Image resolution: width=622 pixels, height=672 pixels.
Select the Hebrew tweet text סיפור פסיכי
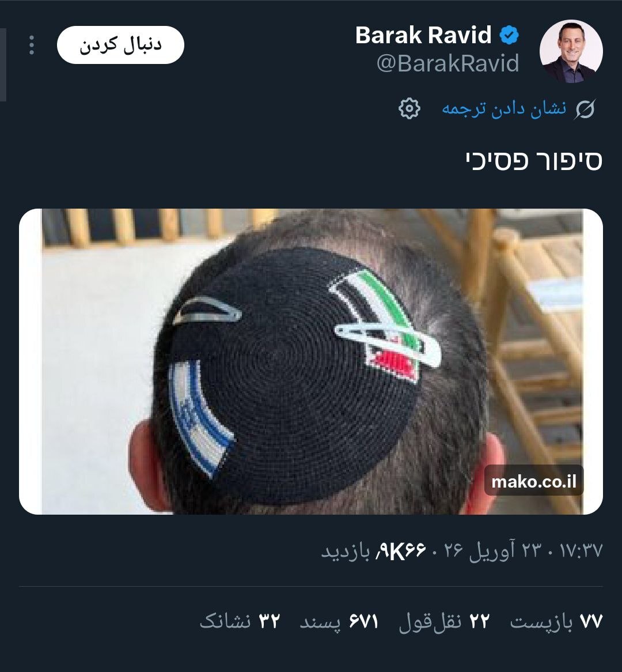(x=534, y=161)
